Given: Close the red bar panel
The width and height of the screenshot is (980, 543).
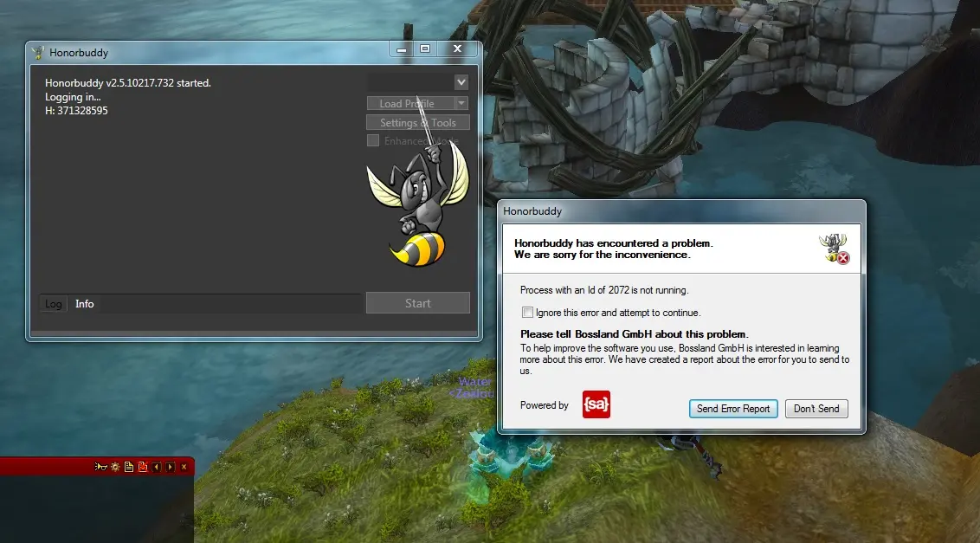Looking at the screenshot, I should (x=184, y=467).
